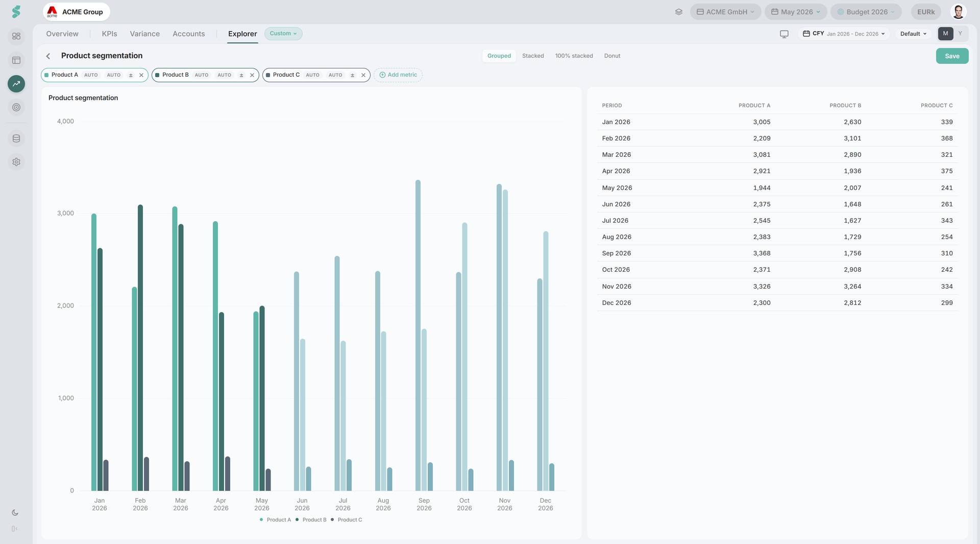
Task: Switch to the Variance tab
Action: pyautogui.click(x=144, y=34)
